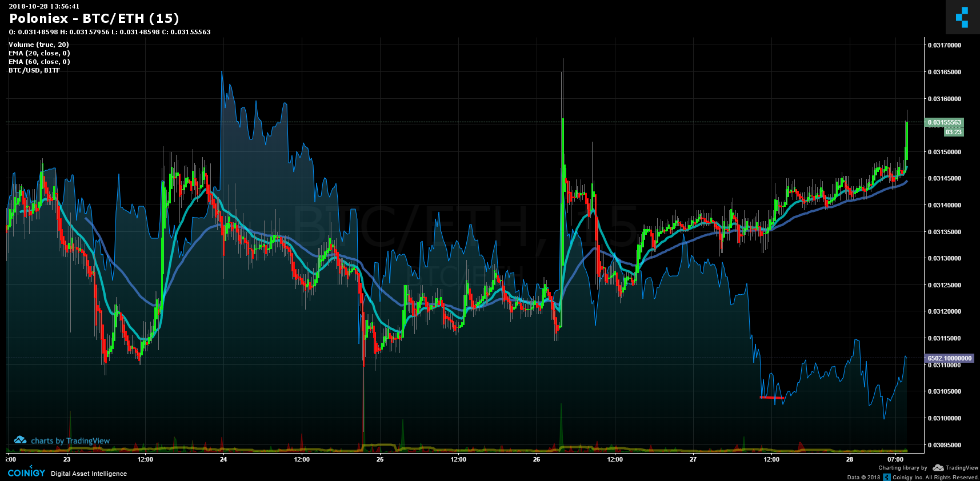Click the 'Data © 2018 Coinigy Inc.' copyright text

[x=913, y=477]
